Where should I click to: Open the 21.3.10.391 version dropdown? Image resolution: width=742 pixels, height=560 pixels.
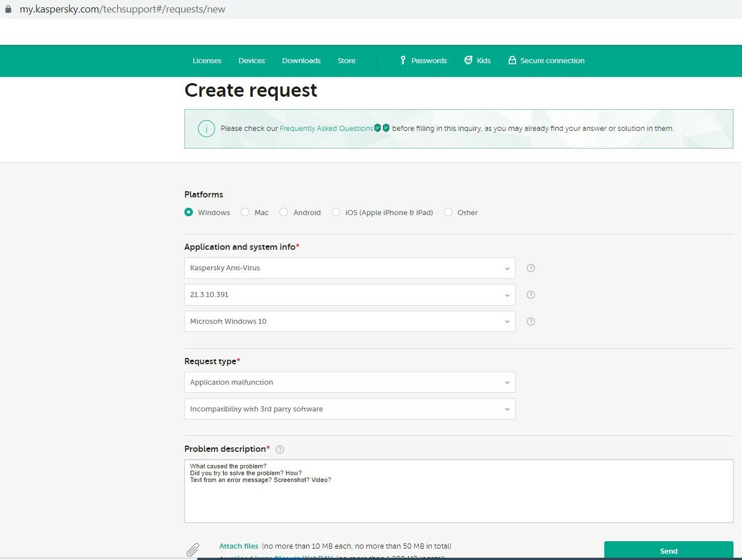point(349,295)
